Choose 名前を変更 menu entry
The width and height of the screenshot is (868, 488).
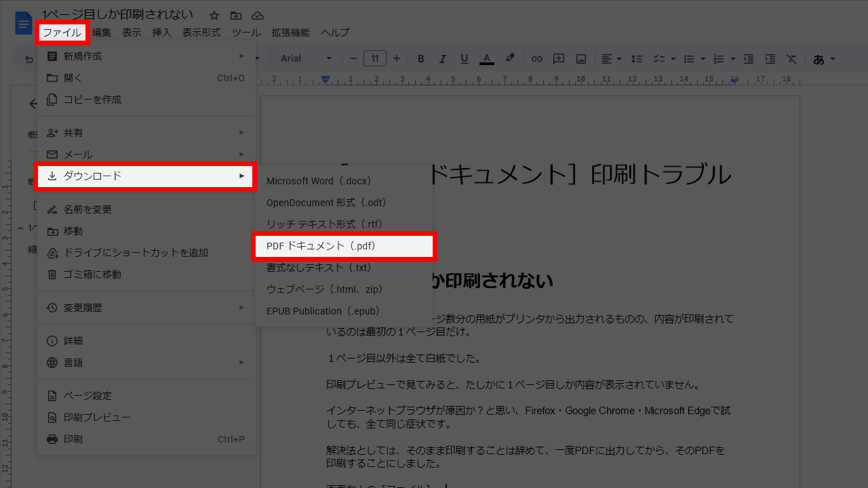pyautogui.click(x=146, y=209)
